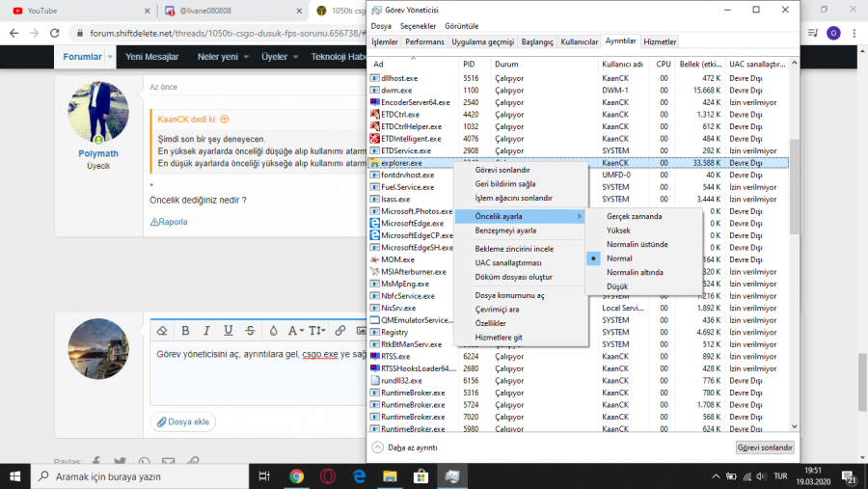868x489 pixels.
Task: Click the Task Manager vertical scrollbar
Action: pyautogui.click(x=794, y=193)
